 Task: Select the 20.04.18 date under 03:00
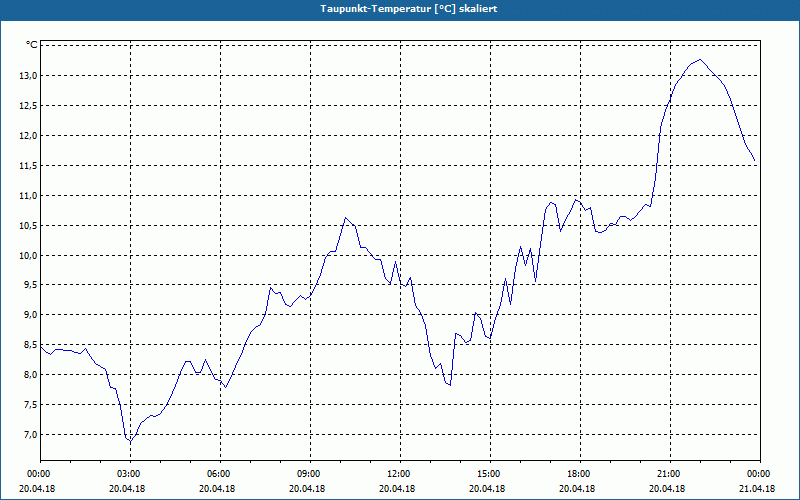[x=127, y=489]
